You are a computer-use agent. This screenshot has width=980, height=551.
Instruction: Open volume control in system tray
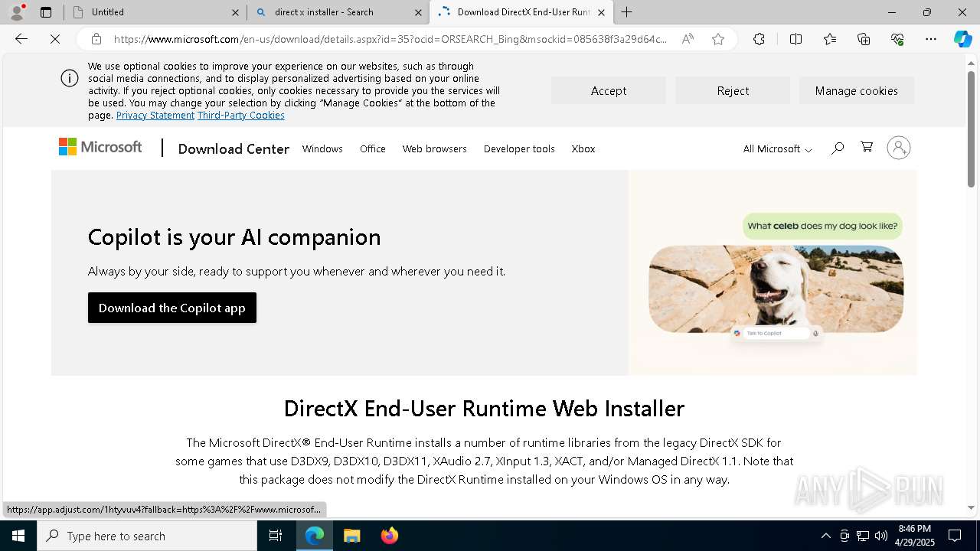[x=881, y=536]
